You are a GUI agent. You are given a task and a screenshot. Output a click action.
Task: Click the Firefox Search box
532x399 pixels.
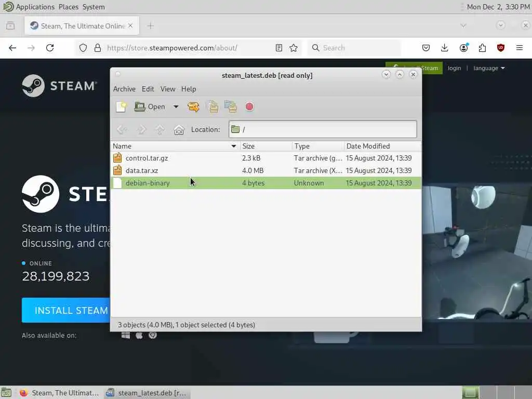tap(354, 48)
